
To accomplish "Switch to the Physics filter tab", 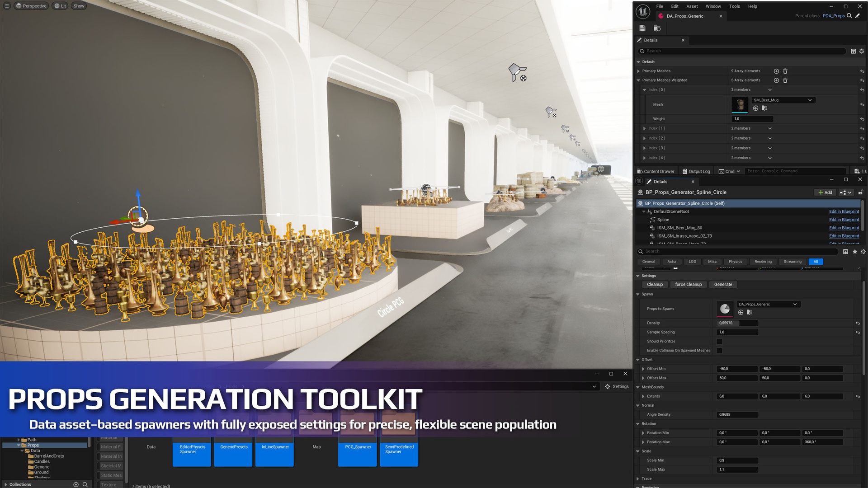I will [x=736, y=262].
